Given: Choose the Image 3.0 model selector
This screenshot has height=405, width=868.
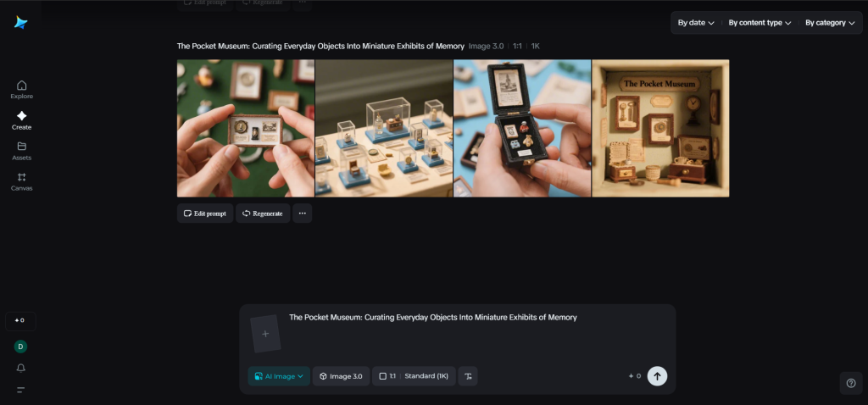Looking at the screenshot, I should (x=341, y=376).
